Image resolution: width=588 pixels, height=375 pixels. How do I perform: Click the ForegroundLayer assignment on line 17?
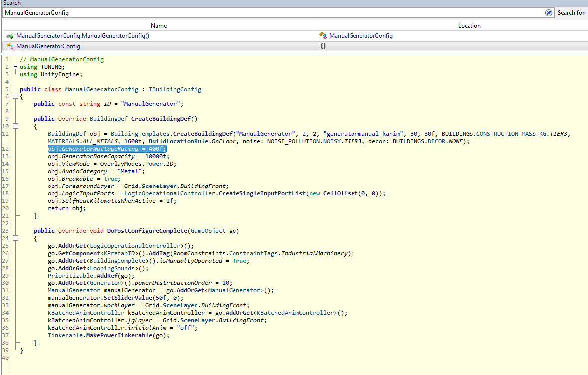click(x=138, y=186)
